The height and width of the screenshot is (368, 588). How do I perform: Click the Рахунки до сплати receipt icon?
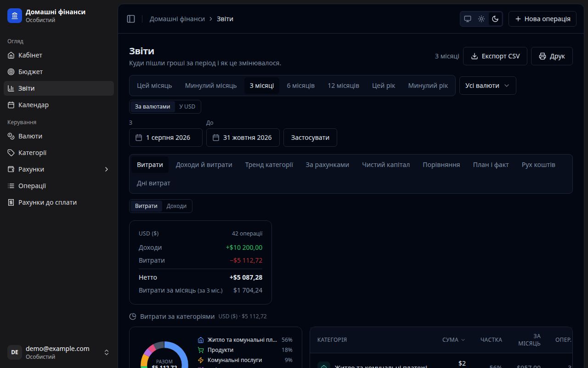11,202
